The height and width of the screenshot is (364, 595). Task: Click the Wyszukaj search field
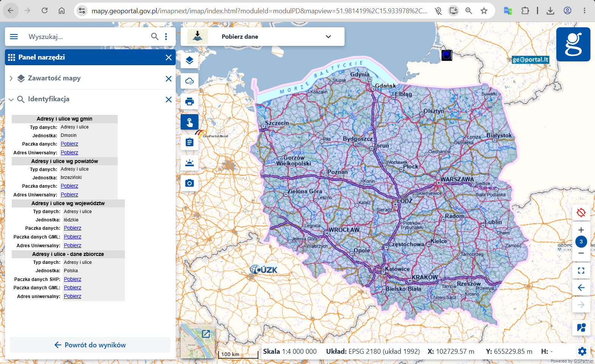click(x=87, y=36)
